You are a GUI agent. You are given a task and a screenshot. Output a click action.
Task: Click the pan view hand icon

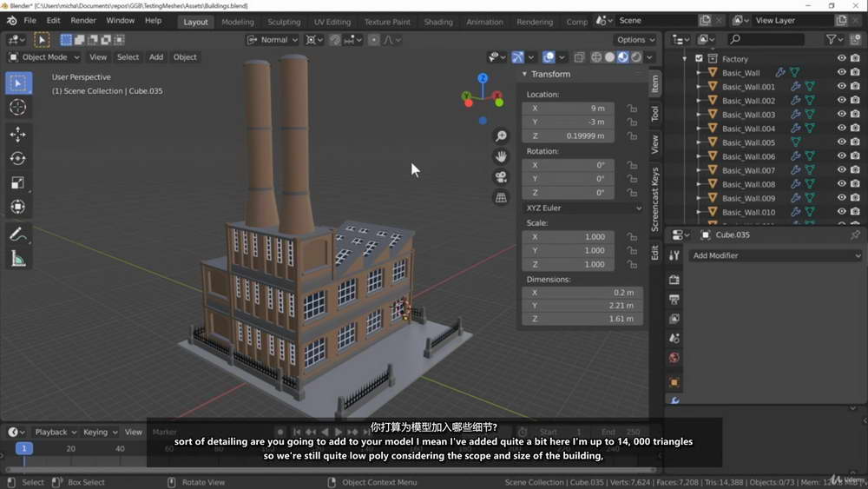(x=501, y=156)
